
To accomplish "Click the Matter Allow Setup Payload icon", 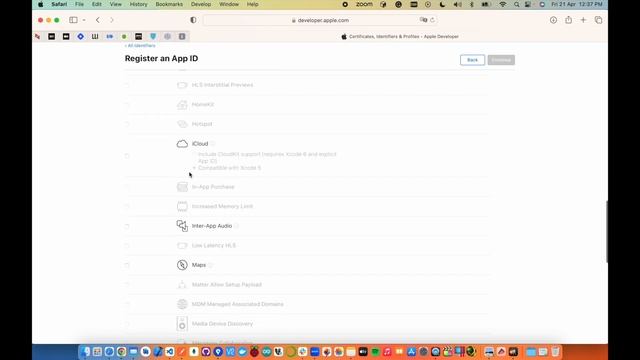I will (x=182, y=284).
